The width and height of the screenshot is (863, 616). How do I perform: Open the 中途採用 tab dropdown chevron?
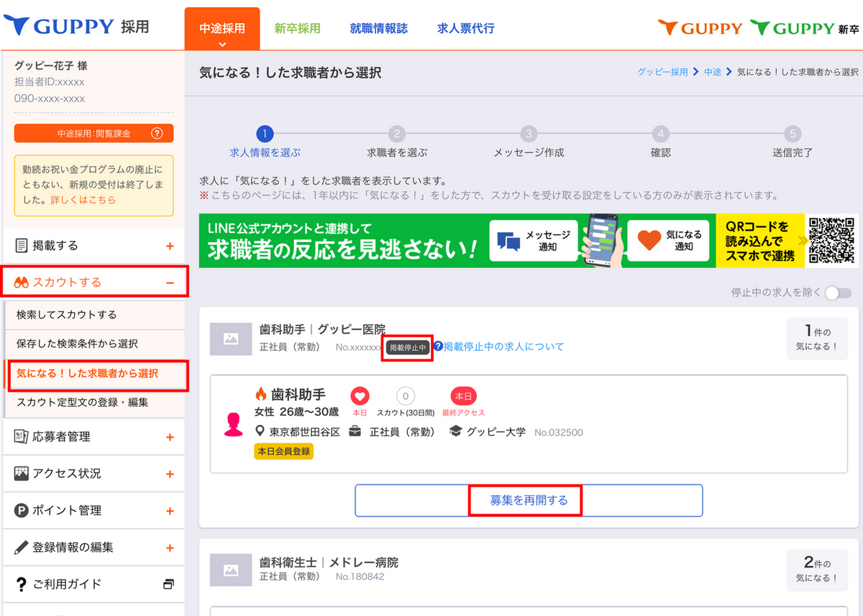point(222,44)
